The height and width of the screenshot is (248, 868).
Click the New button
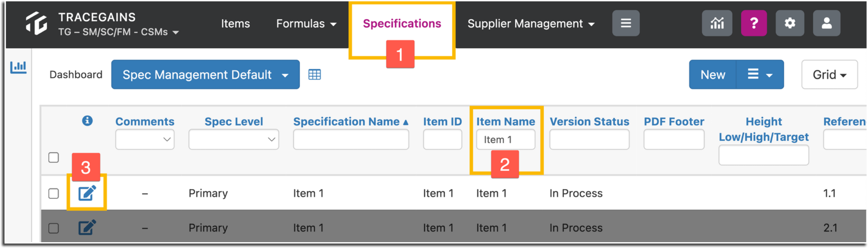[713, 74]
